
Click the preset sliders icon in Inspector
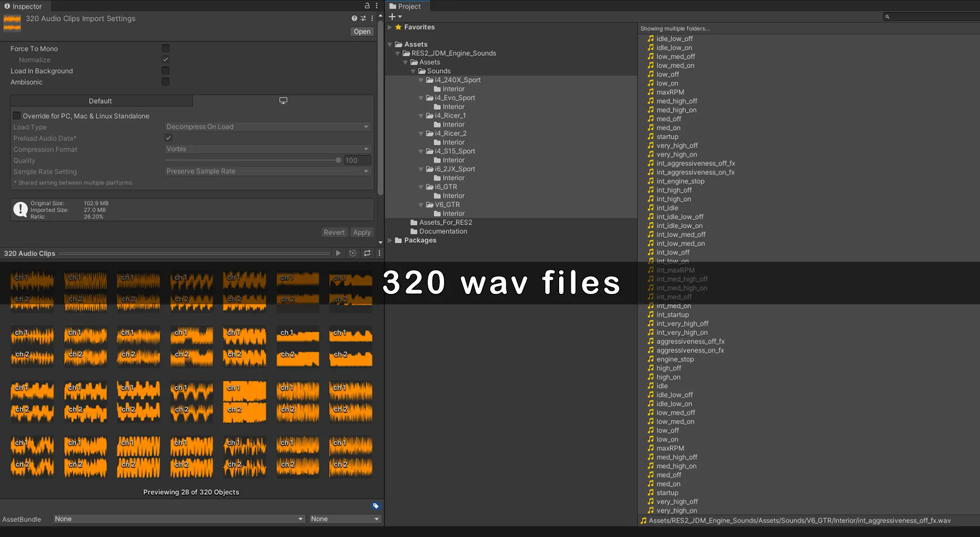(x=363, y=18)
